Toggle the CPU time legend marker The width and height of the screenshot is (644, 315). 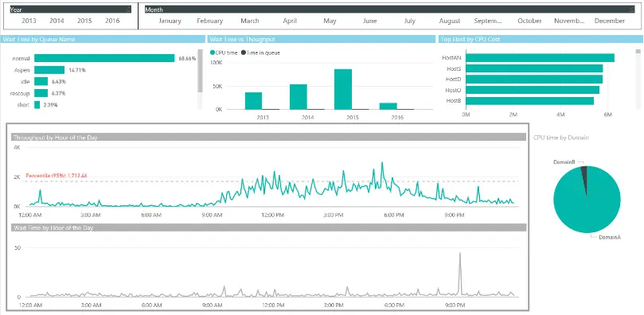213,52
